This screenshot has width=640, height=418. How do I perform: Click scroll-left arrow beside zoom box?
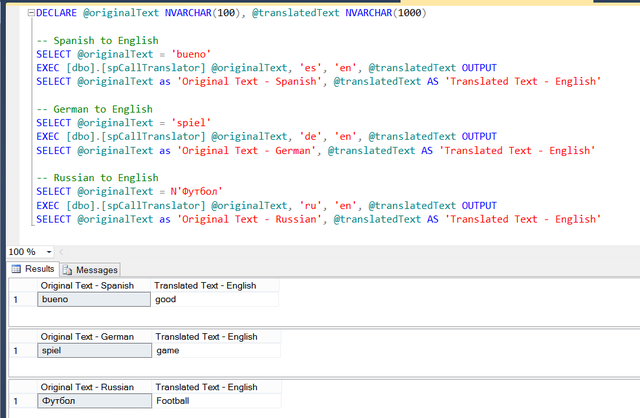(x=61, y=252)
